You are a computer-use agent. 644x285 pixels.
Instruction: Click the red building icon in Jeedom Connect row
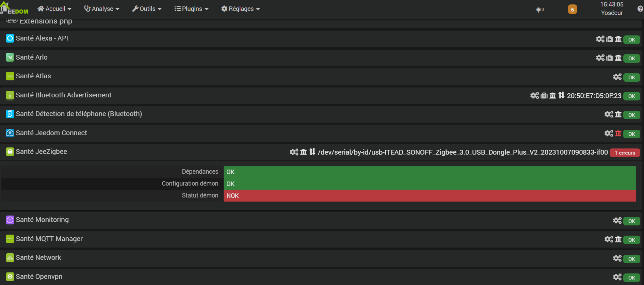618,133
